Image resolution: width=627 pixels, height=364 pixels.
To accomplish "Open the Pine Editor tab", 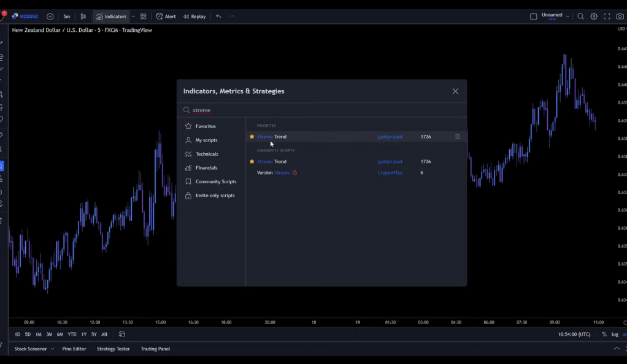I will click(74, 349).
